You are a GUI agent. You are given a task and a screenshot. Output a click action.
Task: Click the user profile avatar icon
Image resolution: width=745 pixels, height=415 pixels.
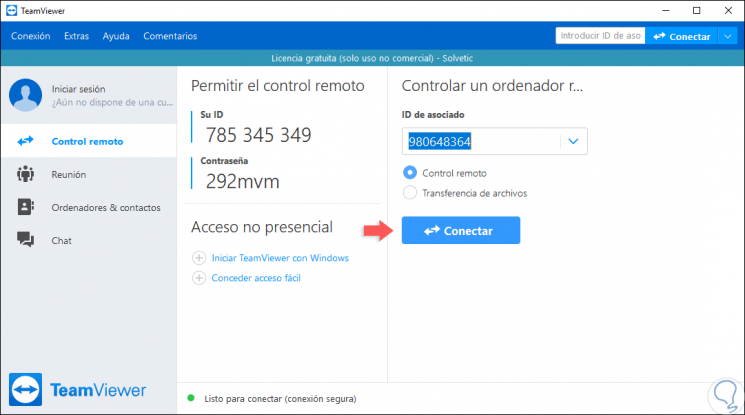pyautogui.click(x=26, y=95)
